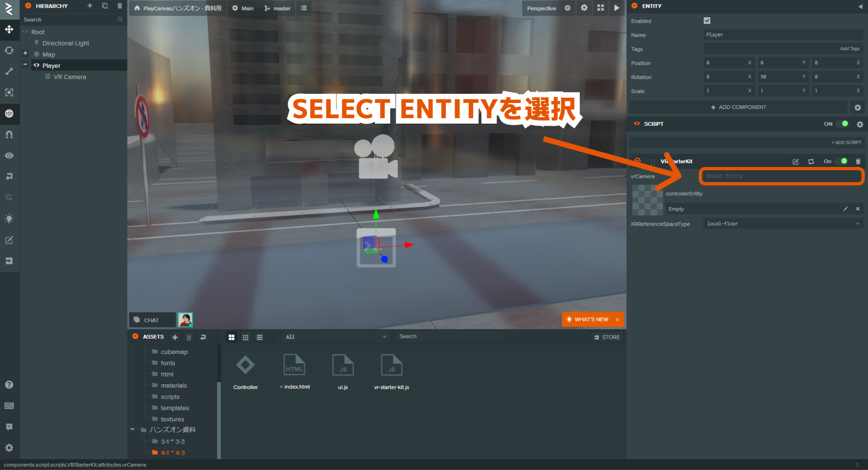Open the asset STORE button
Viewport: 868px width, 470px height.
click(607, 337)
